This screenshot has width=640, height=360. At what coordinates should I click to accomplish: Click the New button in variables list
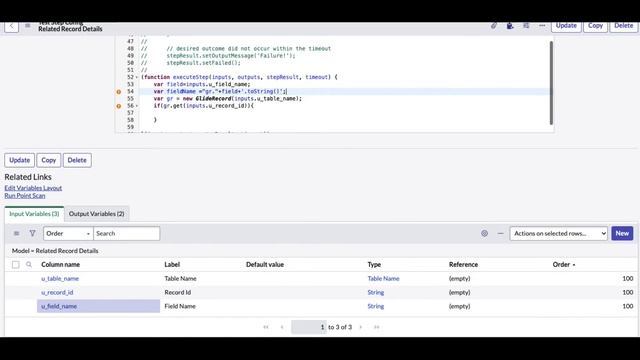tap(622, 233)
